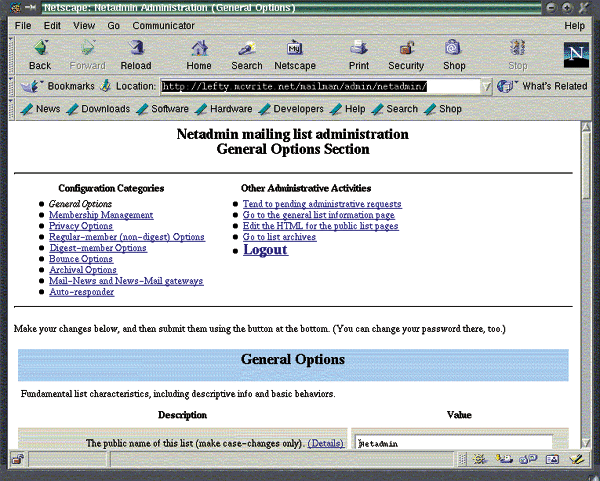Click the Logout link
The width and height of the screenshot is (600, 481).
point(265,249)
